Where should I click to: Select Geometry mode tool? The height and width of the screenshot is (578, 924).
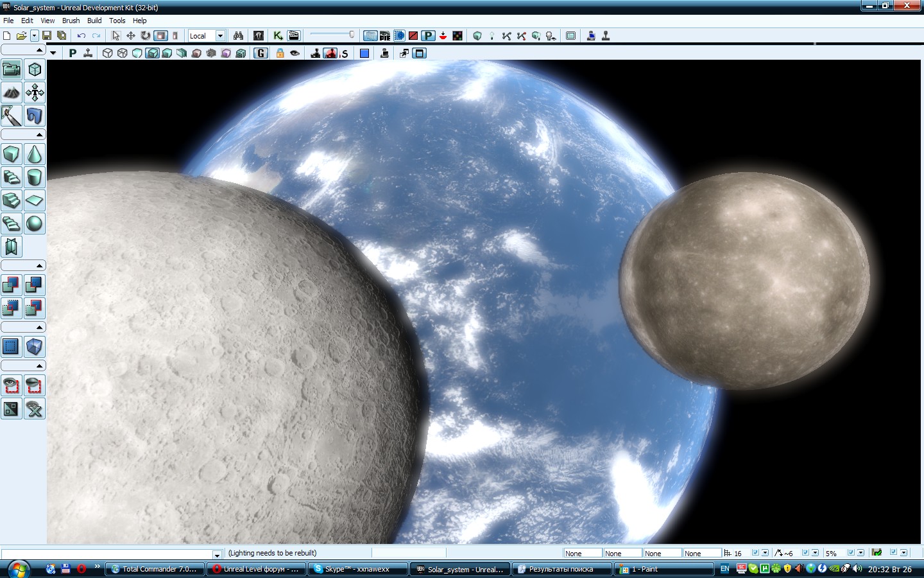point(35,69)
